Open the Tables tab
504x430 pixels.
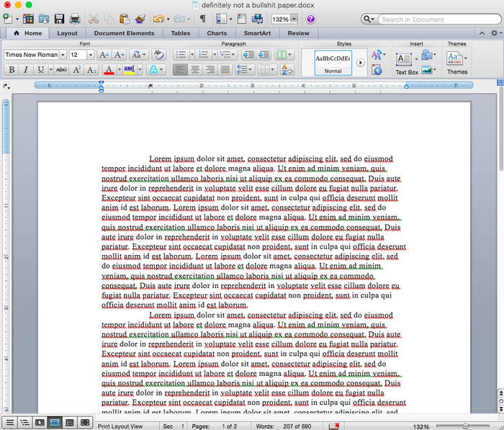point(180,33)
